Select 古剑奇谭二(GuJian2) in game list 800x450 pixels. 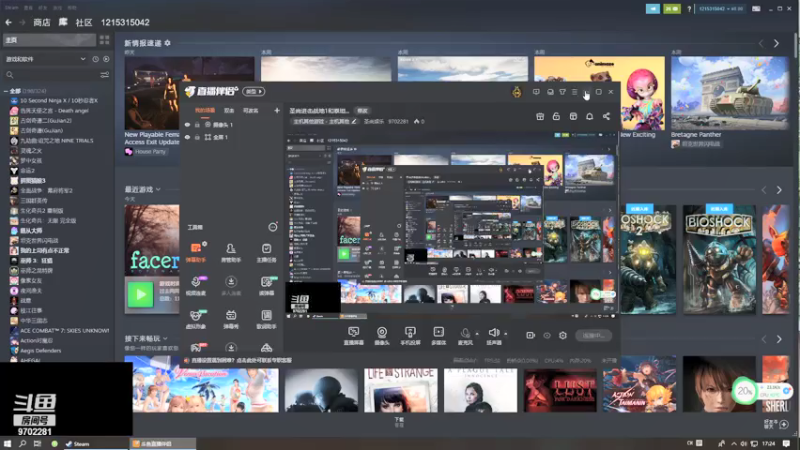(x=46, y=120)
